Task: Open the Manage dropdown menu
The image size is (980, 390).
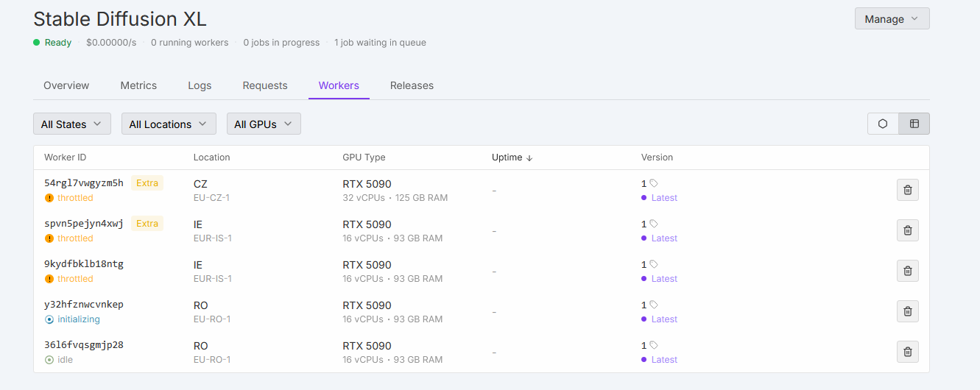Action: point(892,19)
